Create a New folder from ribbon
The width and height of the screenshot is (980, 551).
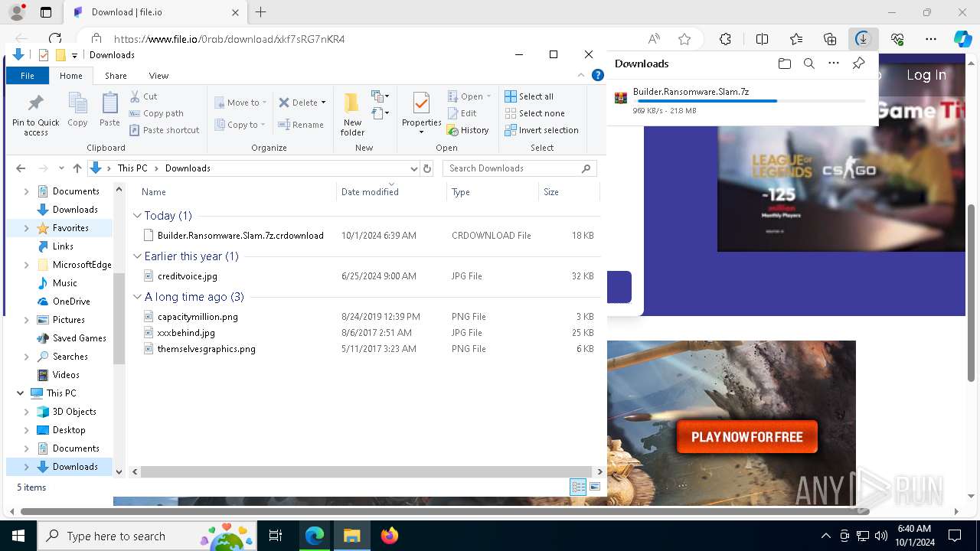352,114
